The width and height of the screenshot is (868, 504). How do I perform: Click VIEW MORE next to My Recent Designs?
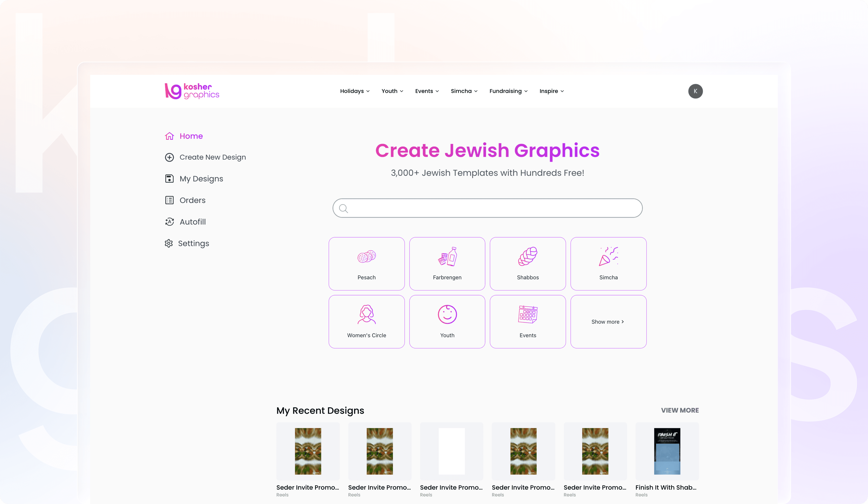[679, 410]
